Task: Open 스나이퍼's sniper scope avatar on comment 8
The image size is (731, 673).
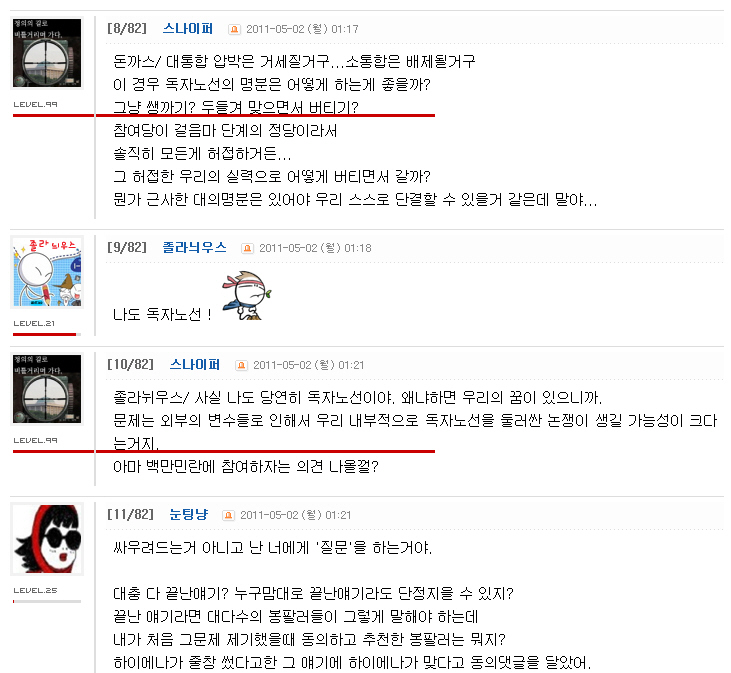Action: click(x=47, y=53)
